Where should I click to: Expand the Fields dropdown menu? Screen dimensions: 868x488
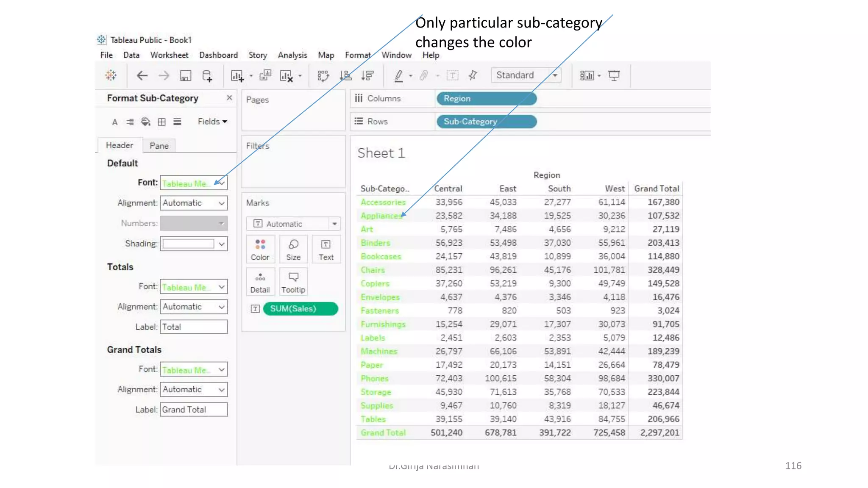212,122
